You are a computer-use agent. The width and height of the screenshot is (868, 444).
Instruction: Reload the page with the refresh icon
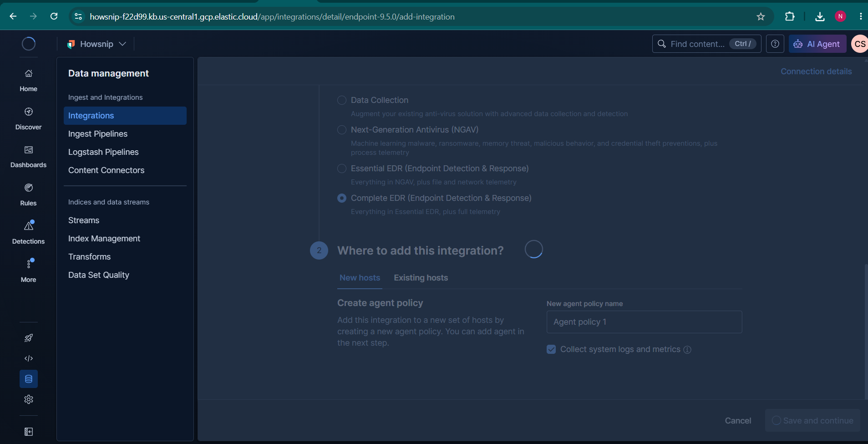54,16
